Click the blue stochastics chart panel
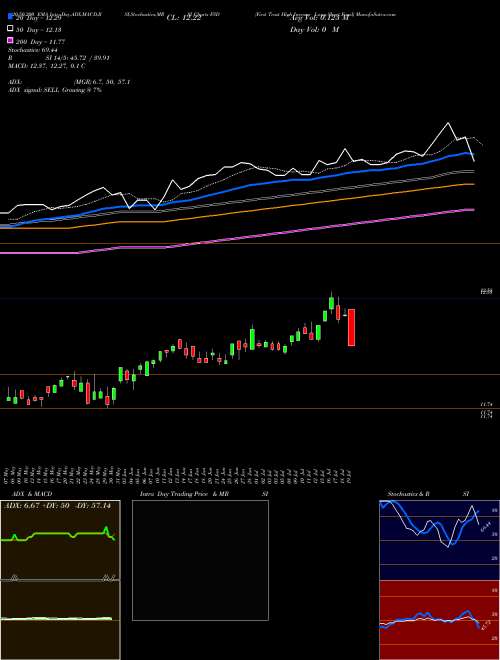 (x=439, y=540)
